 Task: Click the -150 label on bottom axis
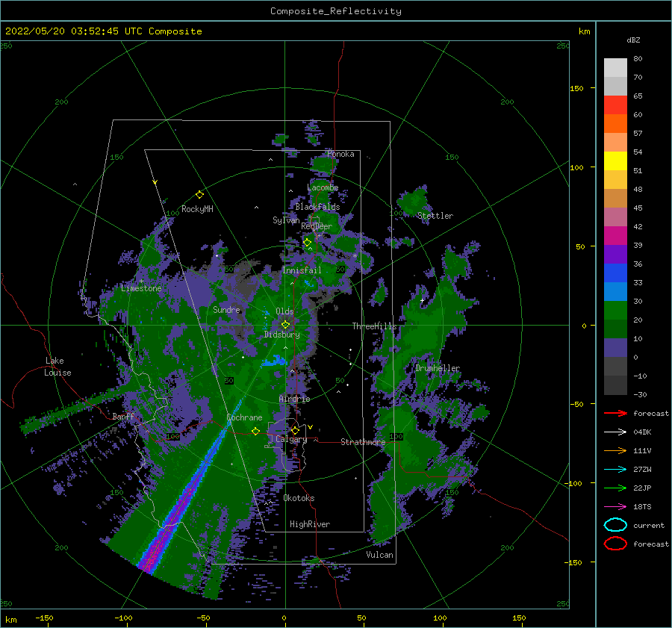click(x=44, y=618)
